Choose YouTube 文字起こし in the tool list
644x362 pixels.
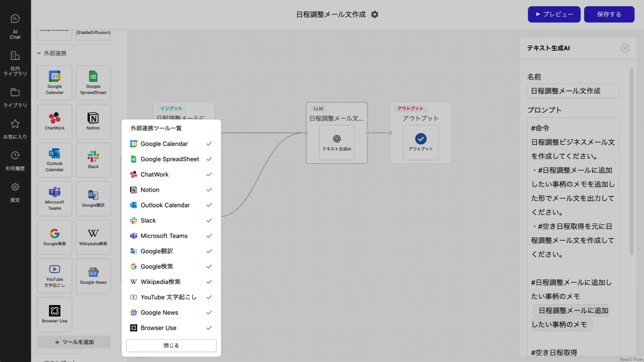click(171, 297)
